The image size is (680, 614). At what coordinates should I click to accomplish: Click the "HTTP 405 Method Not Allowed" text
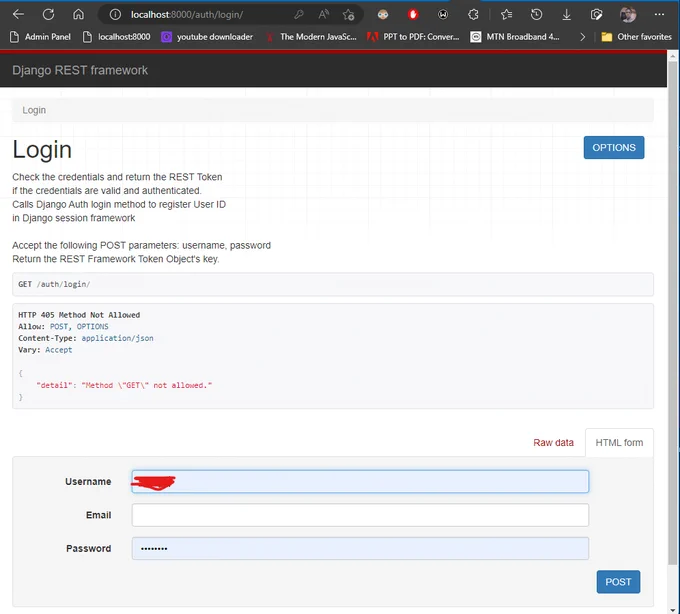click(79, 315)
